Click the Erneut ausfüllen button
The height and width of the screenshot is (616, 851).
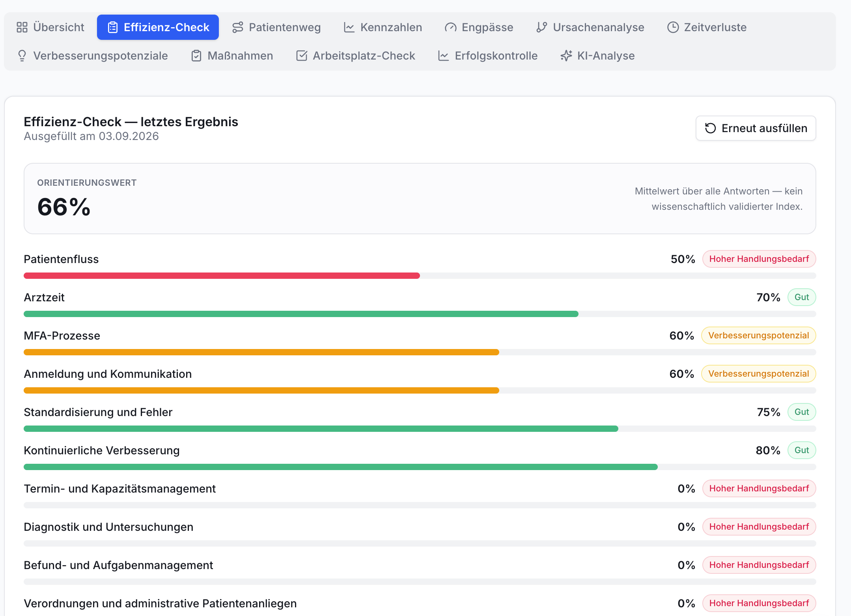(756, 128)
